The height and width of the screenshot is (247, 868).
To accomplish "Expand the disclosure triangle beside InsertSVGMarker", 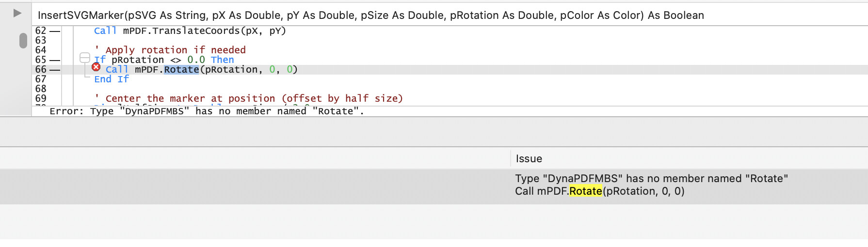I will (17, 13).
